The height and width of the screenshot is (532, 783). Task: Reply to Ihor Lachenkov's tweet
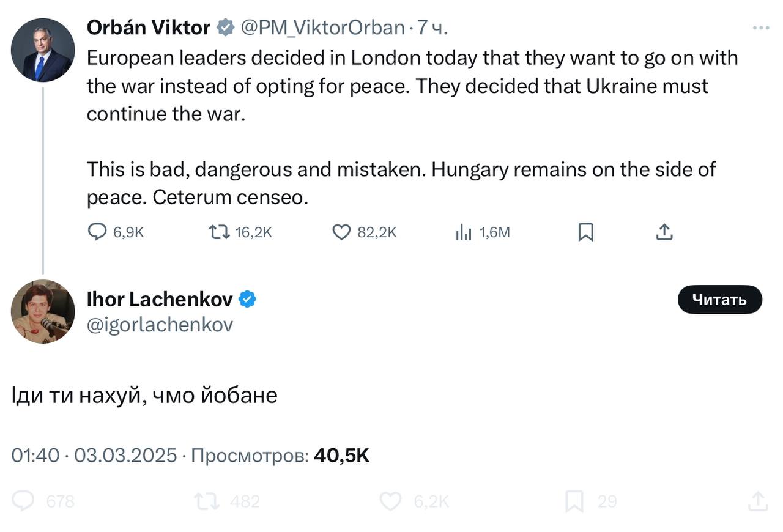23,501
